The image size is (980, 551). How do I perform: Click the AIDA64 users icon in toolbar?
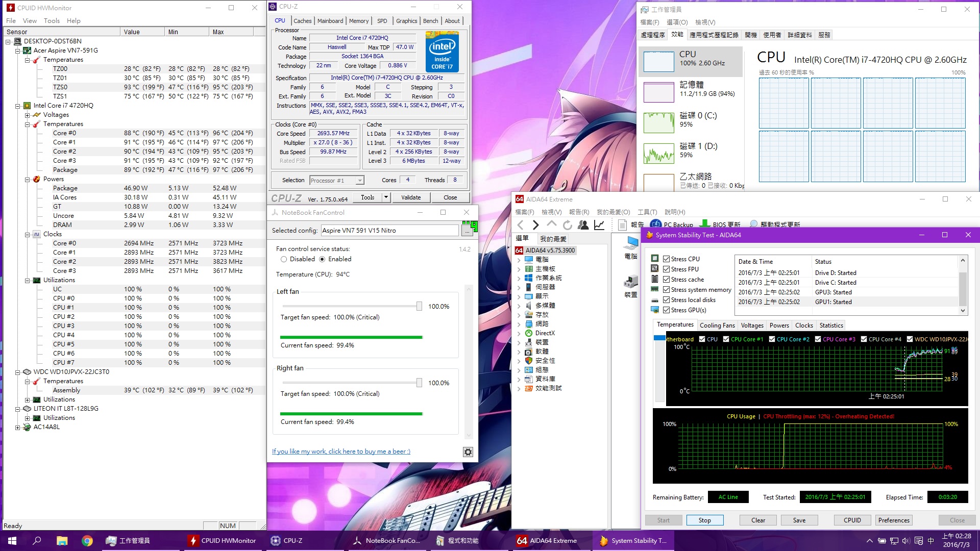pos(583,225)
